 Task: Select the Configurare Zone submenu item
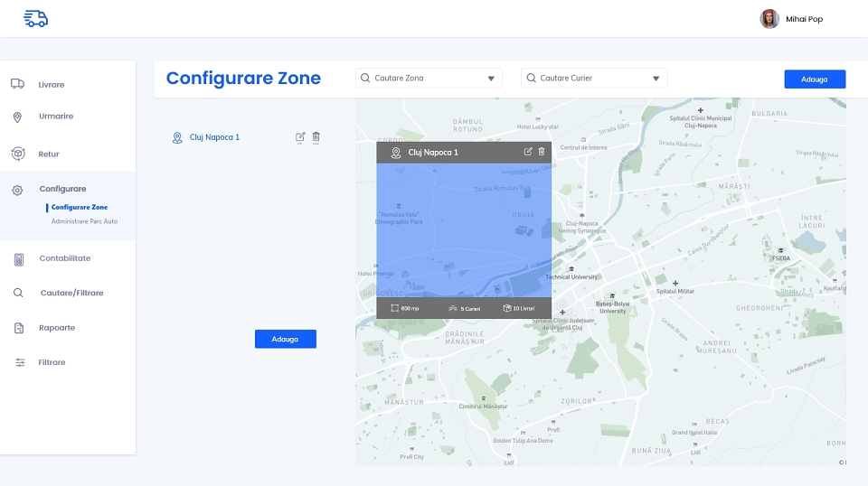pyautogui.click(x=80, y=208)
